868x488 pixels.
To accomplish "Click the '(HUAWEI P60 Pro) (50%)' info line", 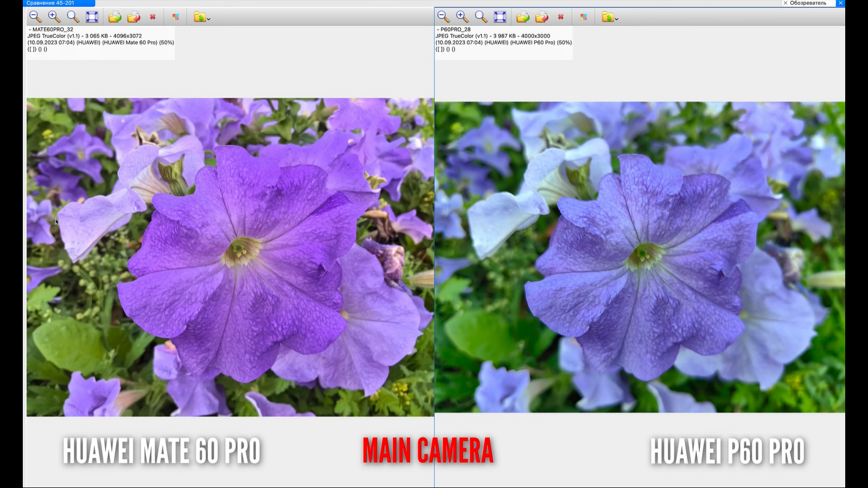I will click(x=541, y=43).
